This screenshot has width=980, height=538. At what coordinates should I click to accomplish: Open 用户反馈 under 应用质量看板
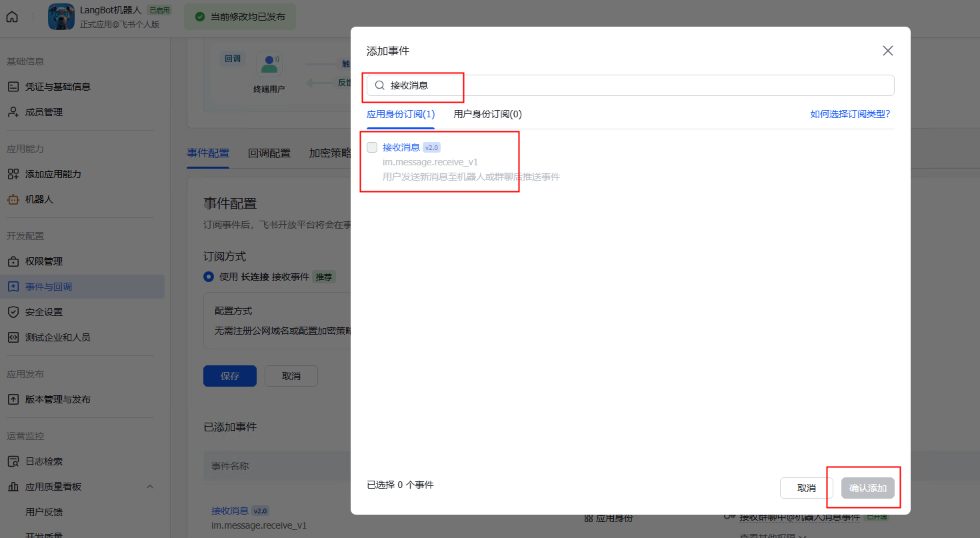(44, 512)
